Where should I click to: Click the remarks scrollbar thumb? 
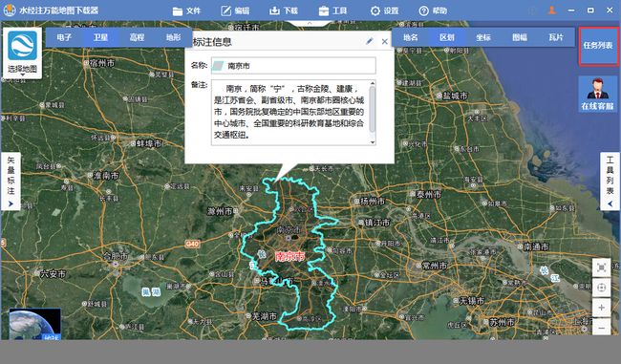click(373, 109)
